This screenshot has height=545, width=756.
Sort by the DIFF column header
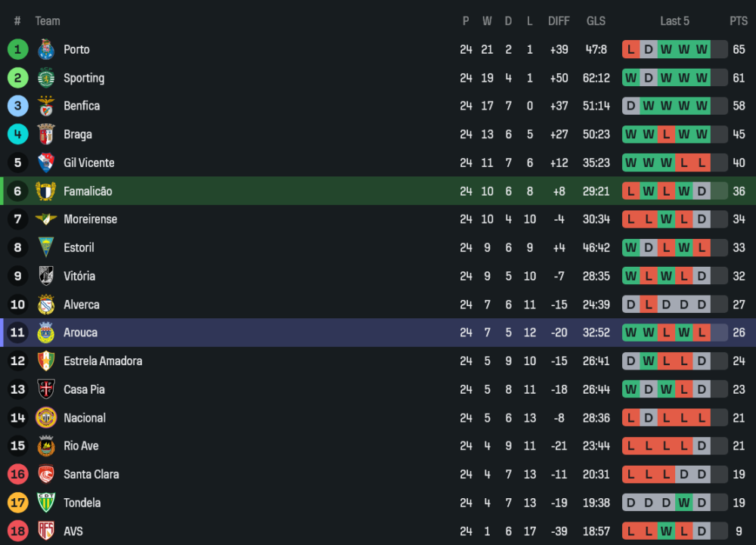[559, 21]
